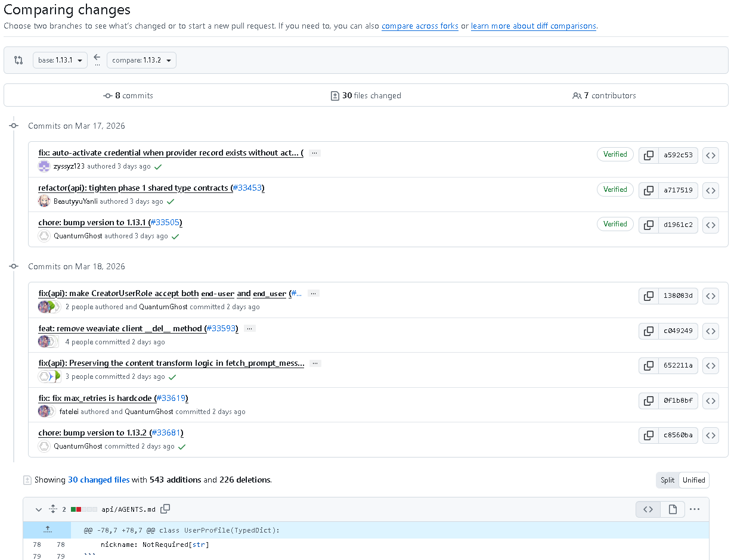The image size is (731, 560).
Task: Click the 2 people authored text
Action: [x=94, y=307]
